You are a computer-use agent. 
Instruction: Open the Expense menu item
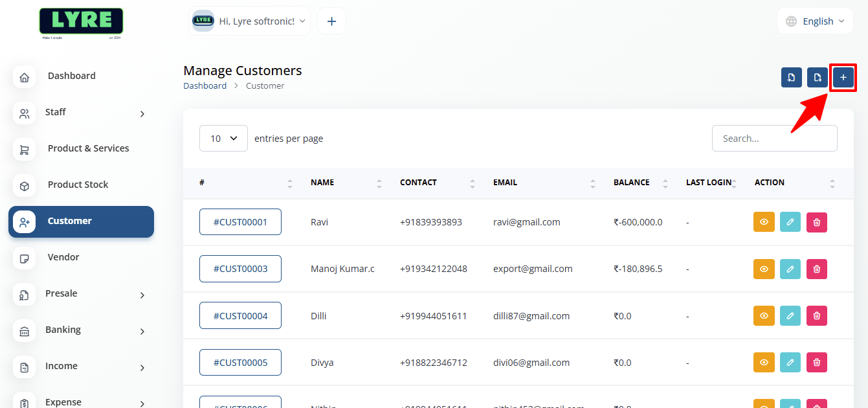tap(63, 402)
